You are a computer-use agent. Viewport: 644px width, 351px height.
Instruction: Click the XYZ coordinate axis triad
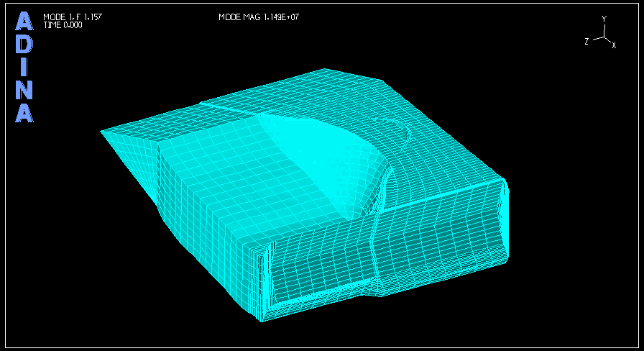601,32
